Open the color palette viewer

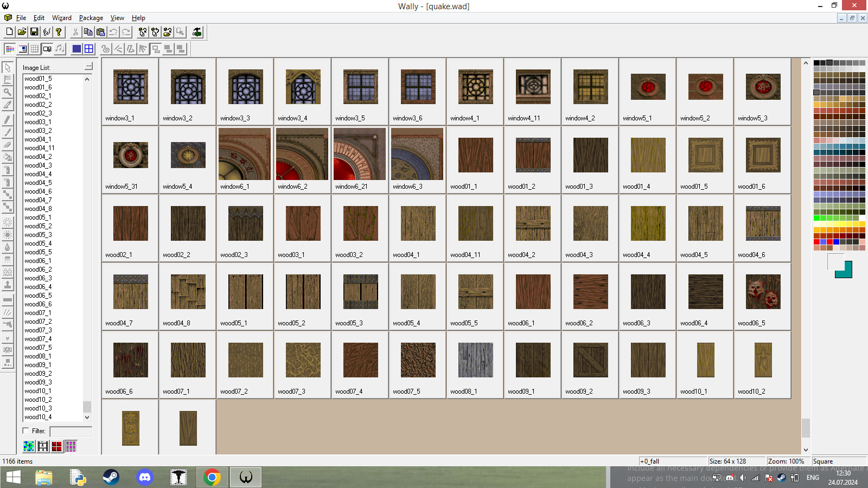tap(9, 49)
